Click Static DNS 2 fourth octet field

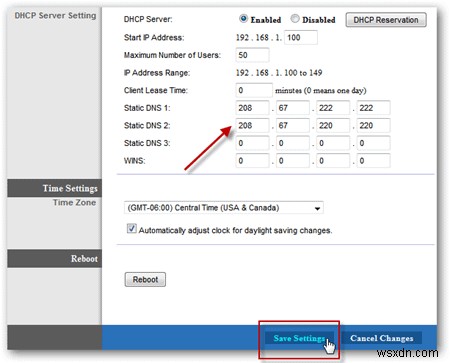click(373, 126)
